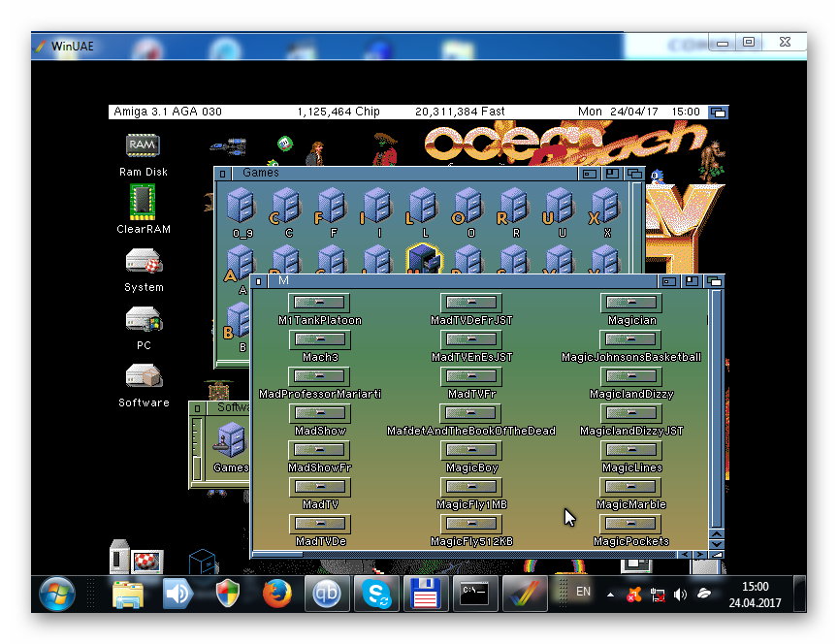838x644 pixels.
Task: Select the MadTVDe game icon
Action: coord(320,524)
